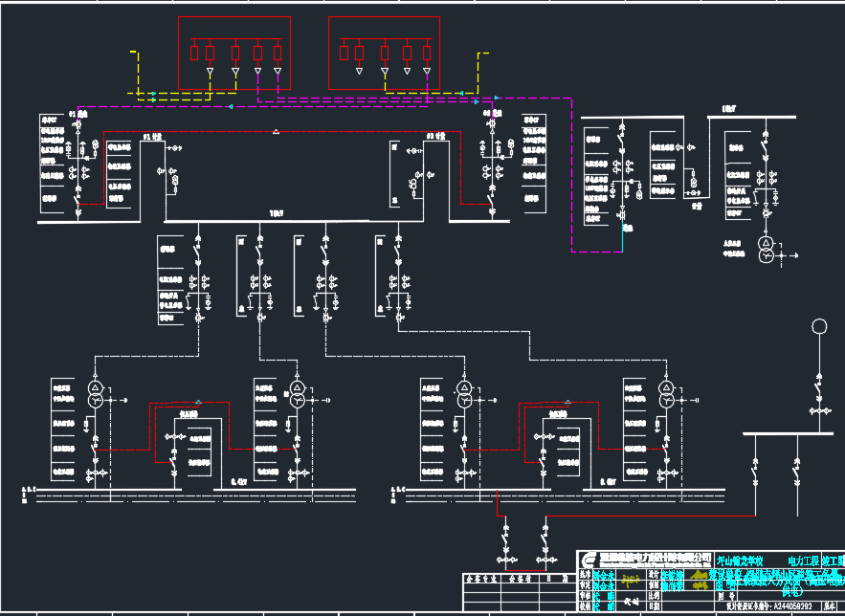Click the "会签专业" column header
Image resolution: width=845 pixels, height=616 pixels.
click(481, 579)
